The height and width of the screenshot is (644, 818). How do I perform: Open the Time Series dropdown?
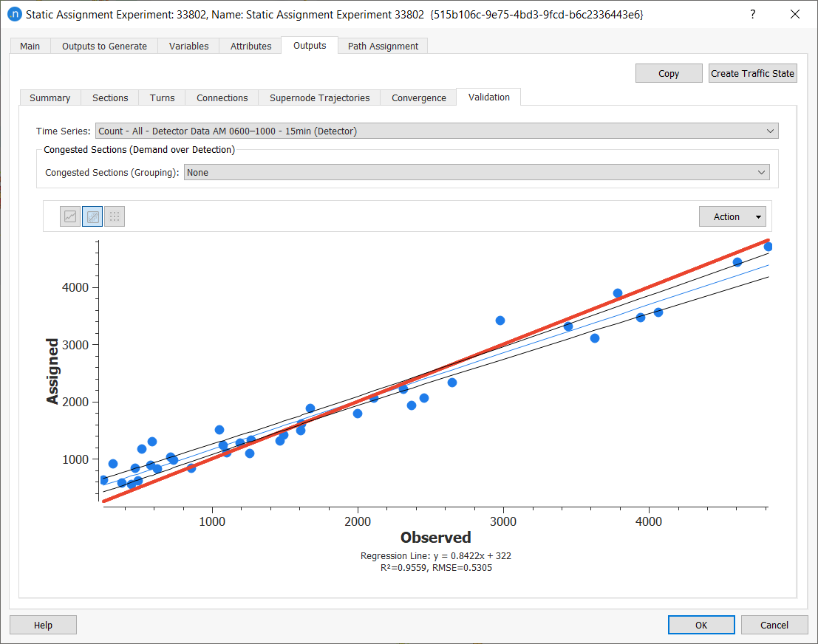436,131
